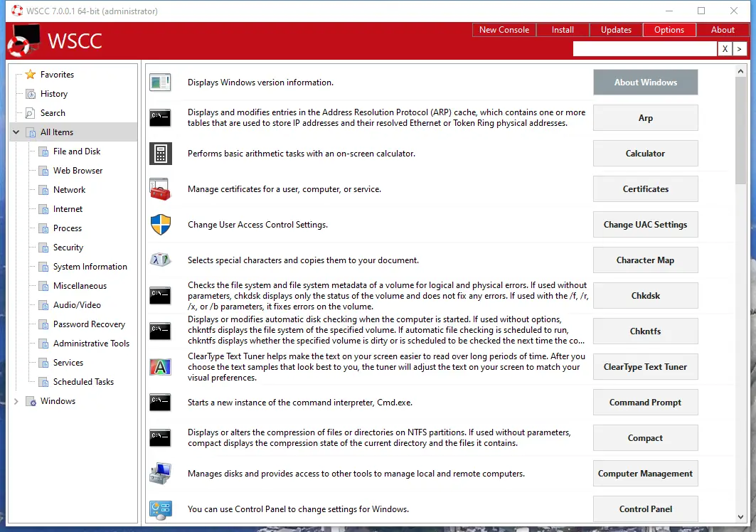The image size is (756, 532).
Task: Click the File and Disk page icon
Action: pyautogui.click(x=44, y=152)
